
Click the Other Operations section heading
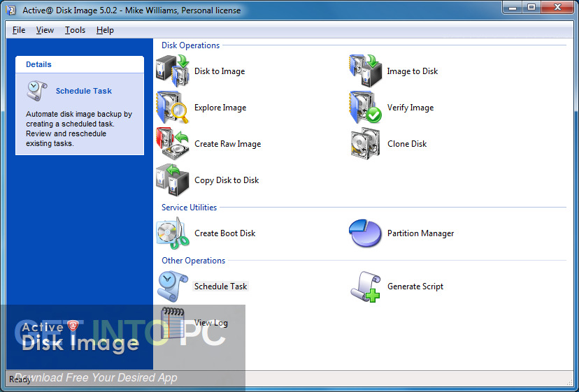194,261
